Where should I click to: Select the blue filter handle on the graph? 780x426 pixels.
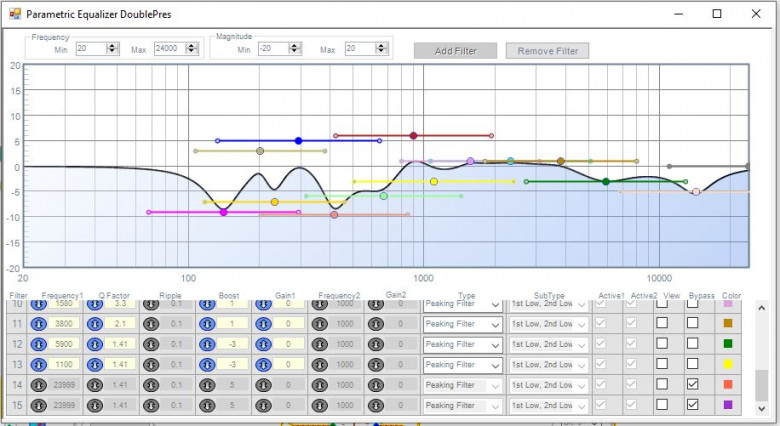point(298,141)
